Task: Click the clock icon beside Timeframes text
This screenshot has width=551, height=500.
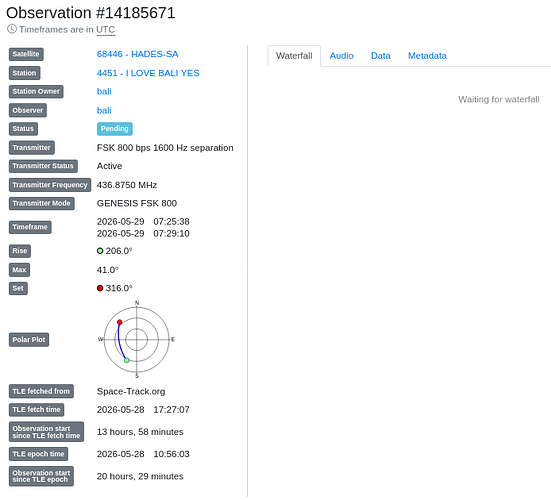Action: click(x=12, y=29)
